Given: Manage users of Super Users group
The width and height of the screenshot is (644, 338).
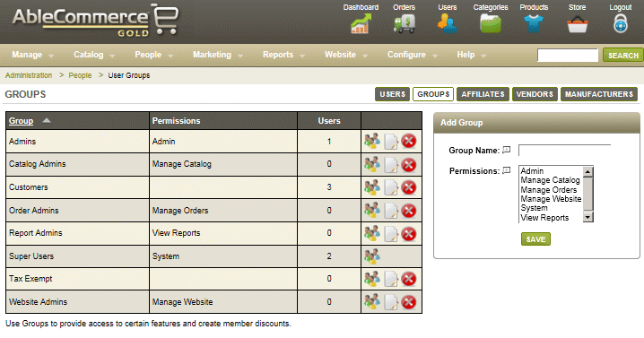Looking at the screenshot, I should coord(372,256).
